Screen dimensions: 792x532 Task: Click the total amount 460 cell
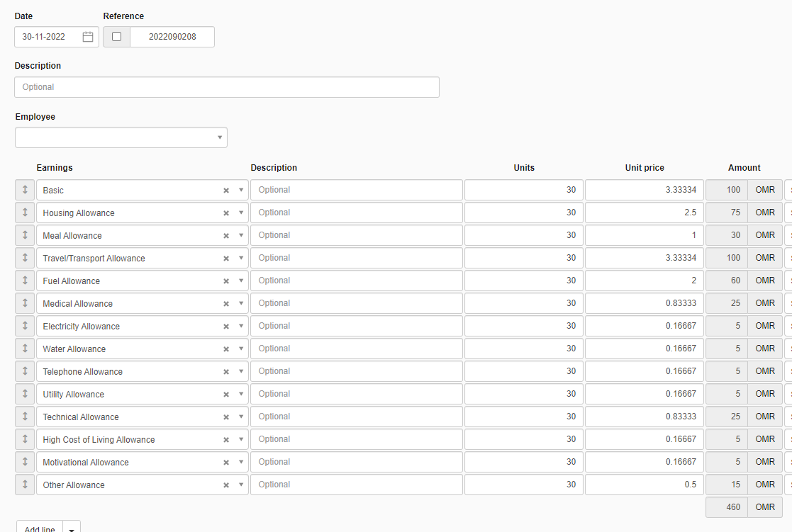click(727, 507)
